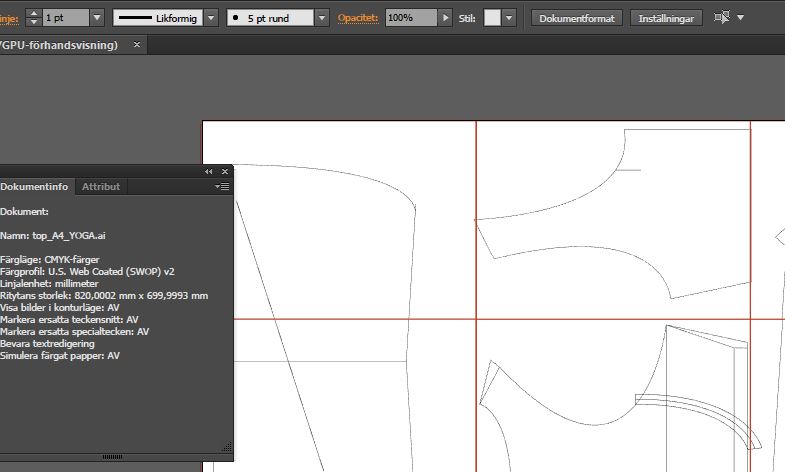Viewport: 785px width, 472px height.
Task: Close the GPU-förhandsvisning document tab
Action: click(137, 45)
